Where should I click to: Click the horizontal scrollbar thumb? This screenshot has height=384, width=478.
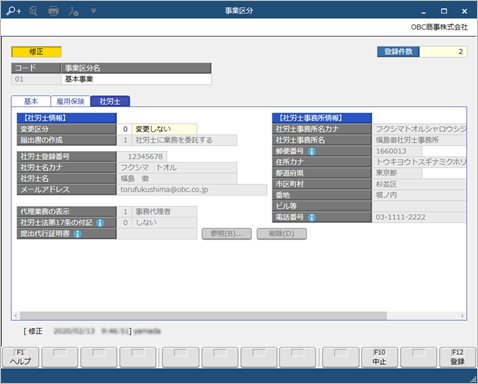point(203,315)
